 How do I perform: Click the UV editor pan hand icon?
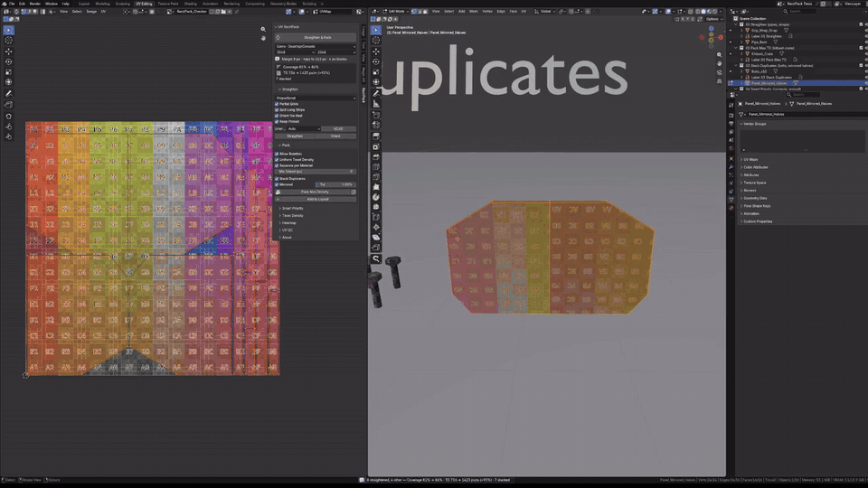pyautogui.click(x=263, y=38)
